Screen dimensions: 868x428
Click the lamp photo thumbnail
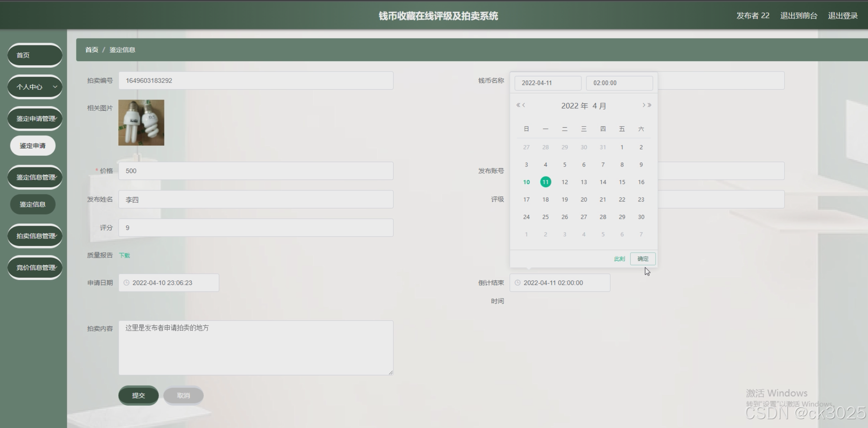click(141, 123)
